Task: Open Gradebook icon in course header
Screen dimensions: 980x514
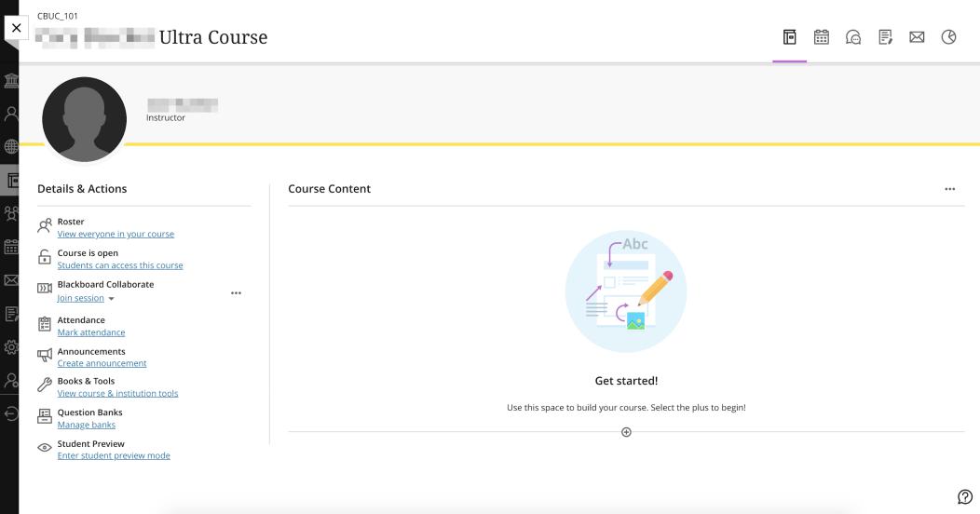Action: pos(885,37)
